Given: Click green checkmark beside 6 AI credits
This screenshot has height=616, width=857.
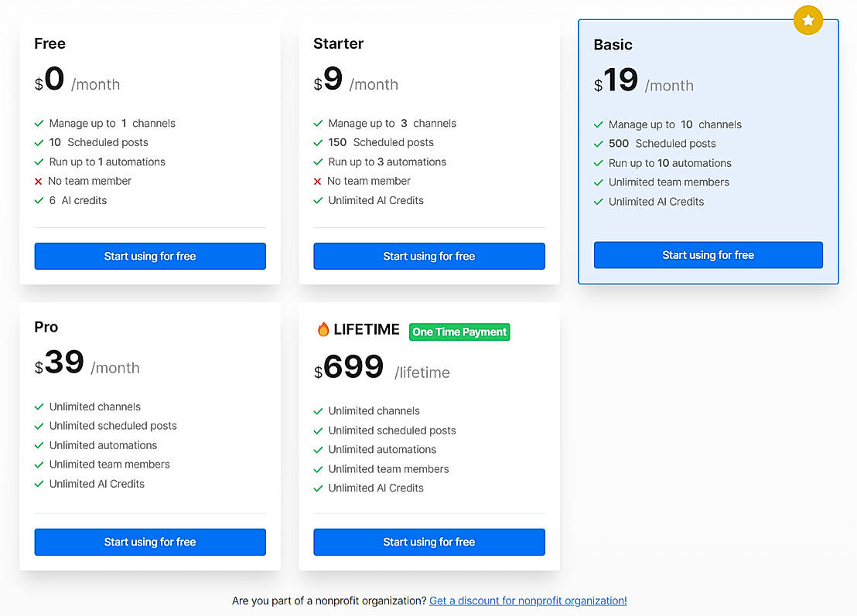Looking at the screenshot, I should pyautogui.click(x=39, y=200).
